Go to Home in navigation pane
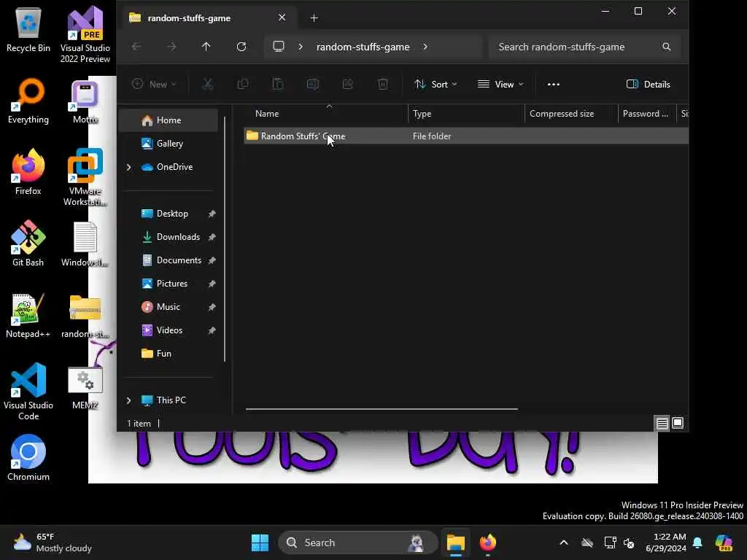Image resolution: width=747 pixels, height=560 pixels. [169, 120]
